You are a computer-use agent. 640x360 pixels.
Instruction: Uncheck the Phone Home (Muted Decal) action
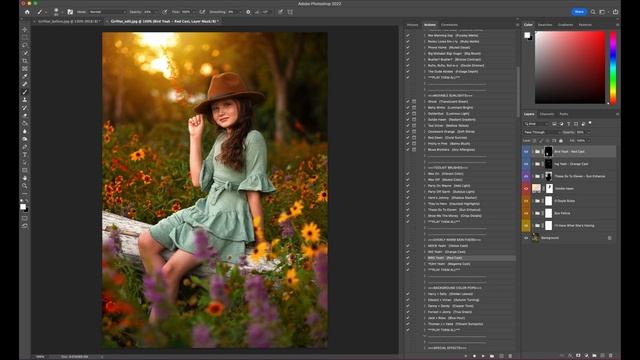(407, 47)
